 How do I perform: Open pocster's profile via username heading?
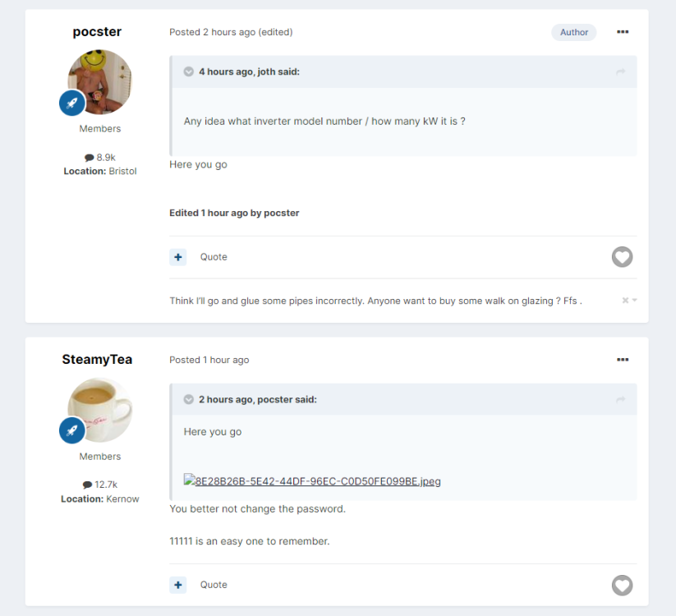(97, 32)
